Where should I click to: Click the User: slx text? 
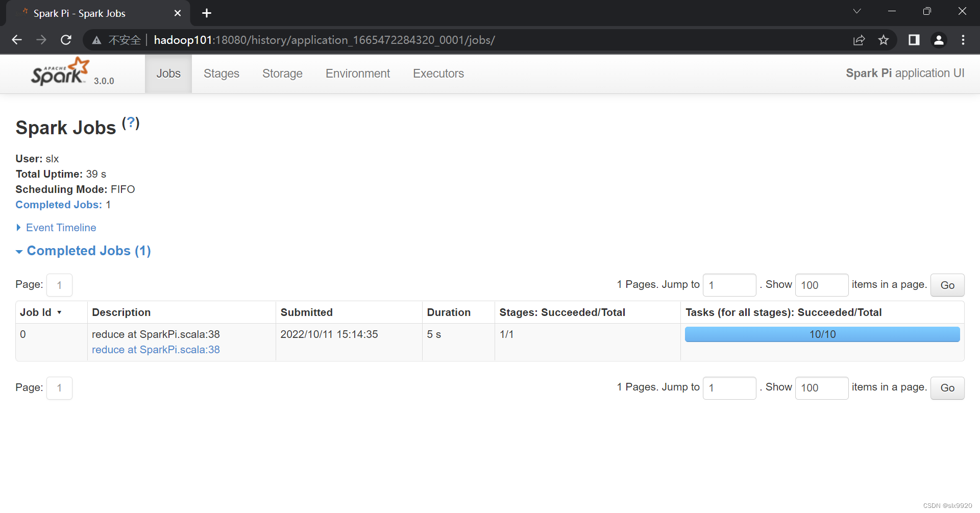point(37,159)
